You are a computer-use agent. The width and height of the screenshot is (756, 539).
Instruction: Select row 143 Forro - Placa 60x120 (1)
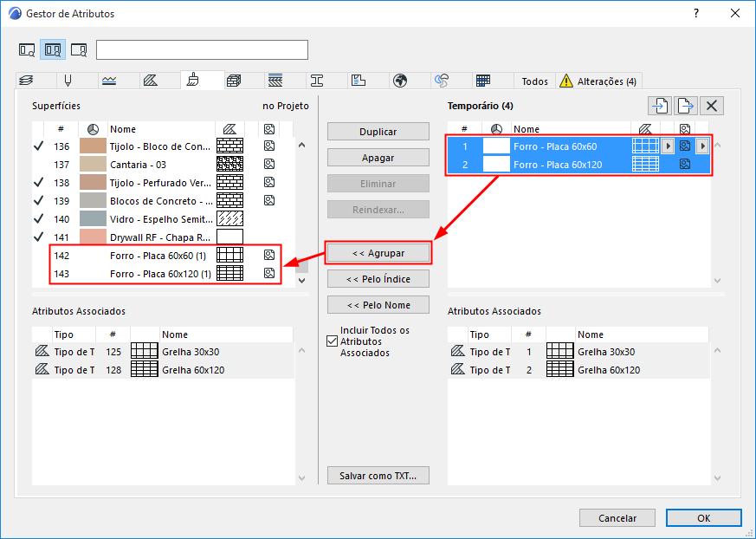(x=164, y=274)
